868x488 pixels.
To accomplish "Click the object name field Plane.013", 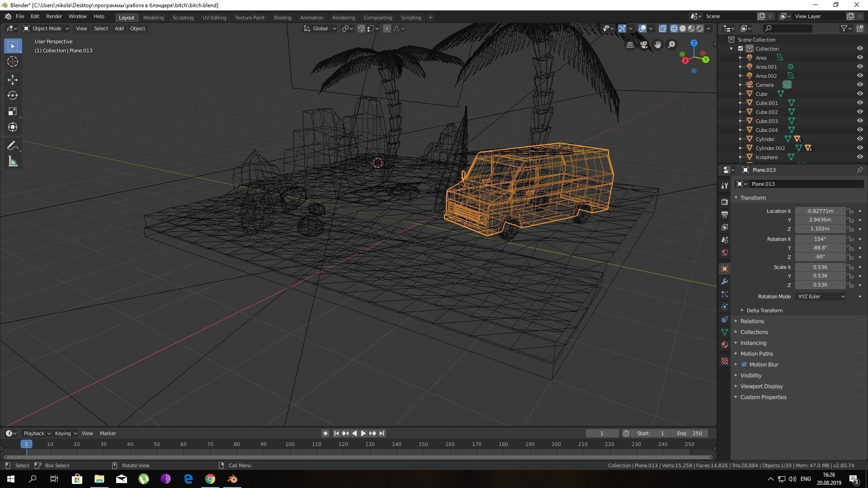I will coord(807,184).
